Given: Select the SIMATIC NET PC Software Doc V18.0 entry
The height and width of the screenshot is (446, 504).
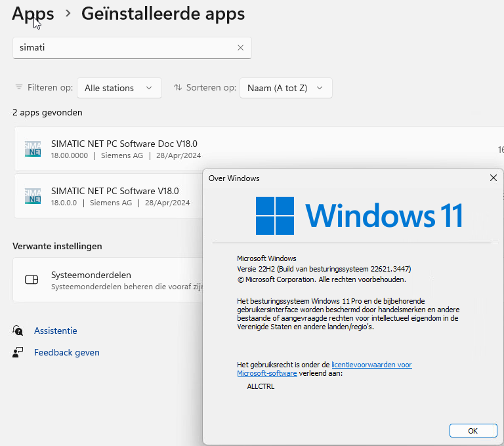Looking at the screenshot, I should tap(124, 144).
